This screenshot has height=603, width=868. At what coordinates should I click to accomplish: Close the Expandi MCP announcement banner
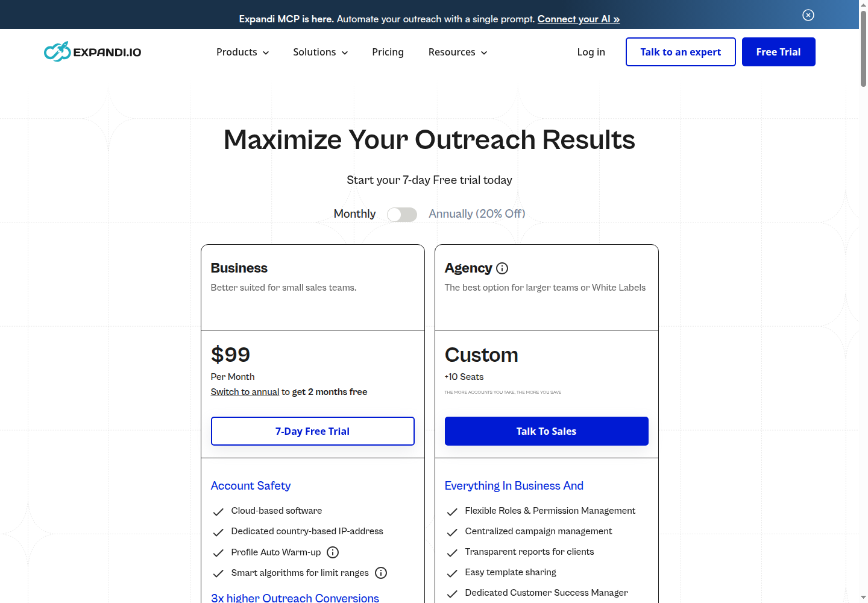pos(808,15)
